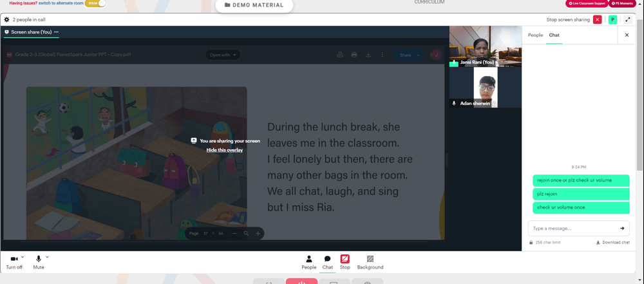Viewport: 644px width, 284px height.
Task: Click the download icon in PDF viewer
Action: tap(368, 55)
